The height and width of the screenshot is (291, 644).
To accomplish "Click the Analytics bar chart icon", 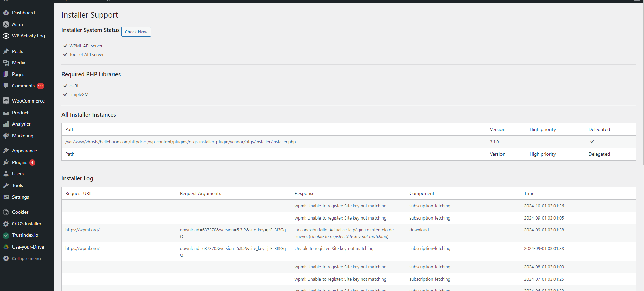I will pos(6,124).
